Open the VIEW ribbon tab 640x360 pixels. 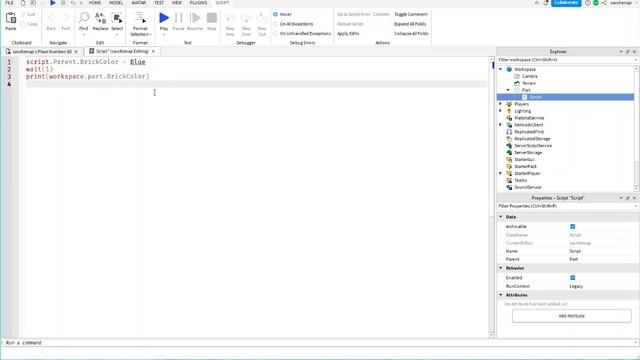click(177, 3)
